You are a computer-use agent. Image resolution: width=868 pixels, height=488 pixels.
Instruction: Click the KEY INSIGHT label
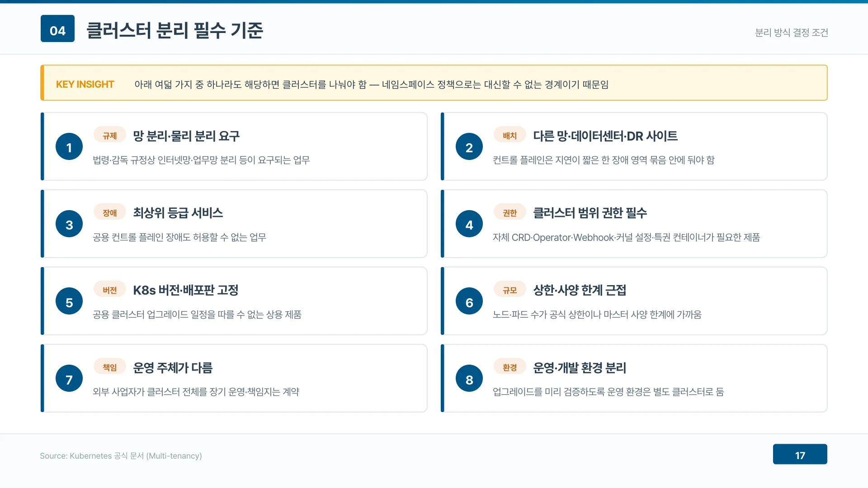[85, 84]
